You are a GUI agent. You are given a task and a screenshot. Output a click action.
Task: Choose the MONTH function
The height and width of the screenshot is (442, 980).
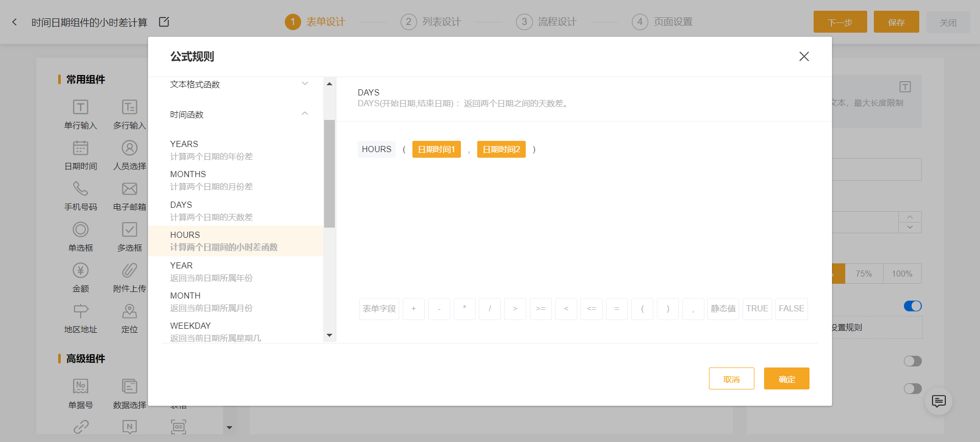(235, 302)
